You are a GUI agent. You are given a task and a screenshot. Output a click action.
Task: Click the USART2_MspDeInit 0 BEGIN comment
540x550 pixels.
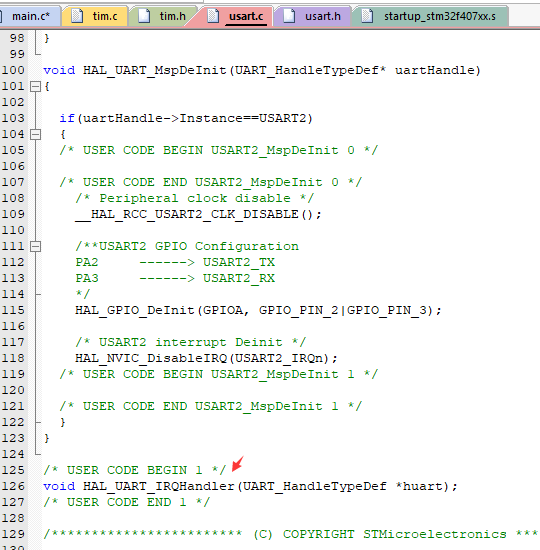219,150
